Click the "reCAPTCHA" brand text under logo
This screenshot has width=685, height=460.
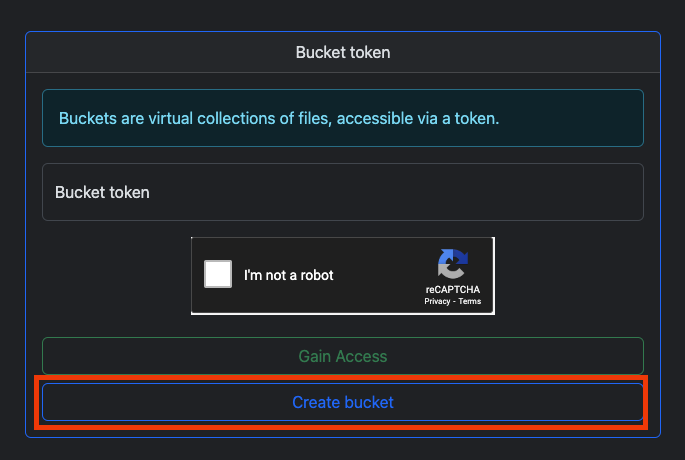453,290
